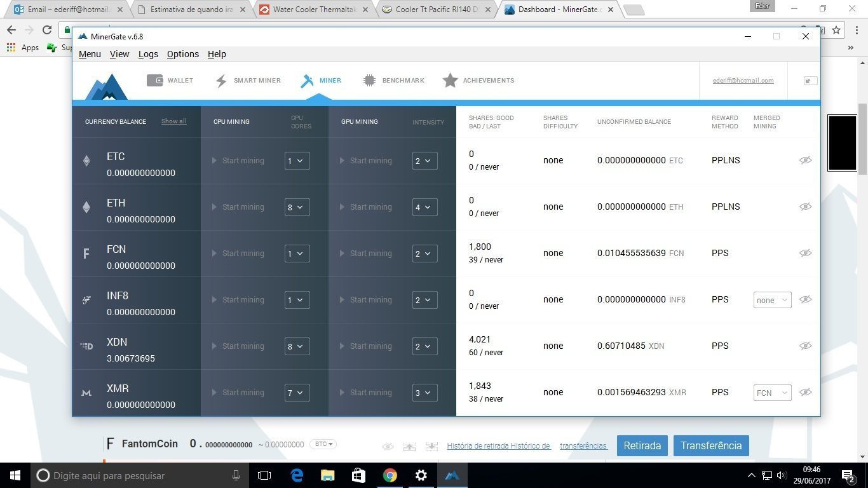Hide FantomCoin on the webpage dashboard

point(388,447)
